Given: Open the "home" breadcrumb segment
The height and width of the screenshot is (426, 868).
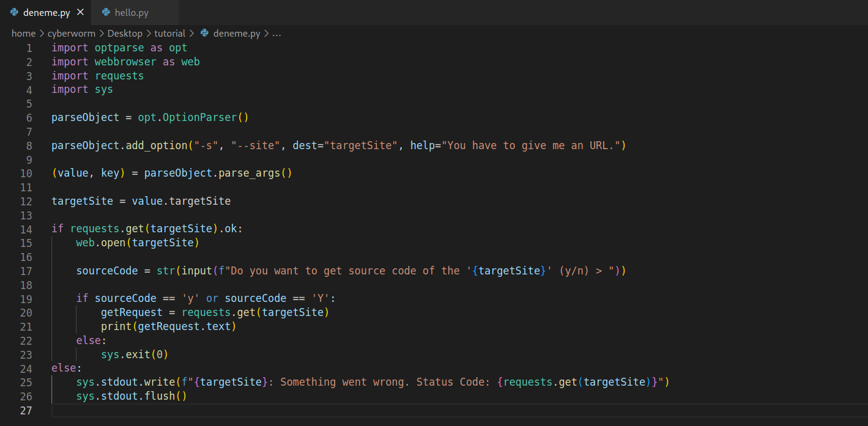Looking at the screenshot, I should 23,34.
